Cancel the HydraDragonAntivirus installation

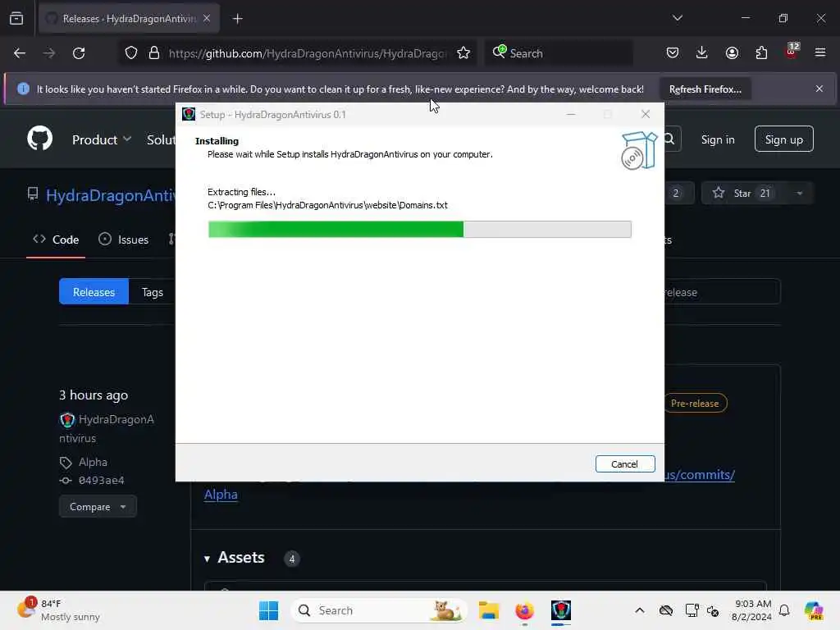click(624, 464)
